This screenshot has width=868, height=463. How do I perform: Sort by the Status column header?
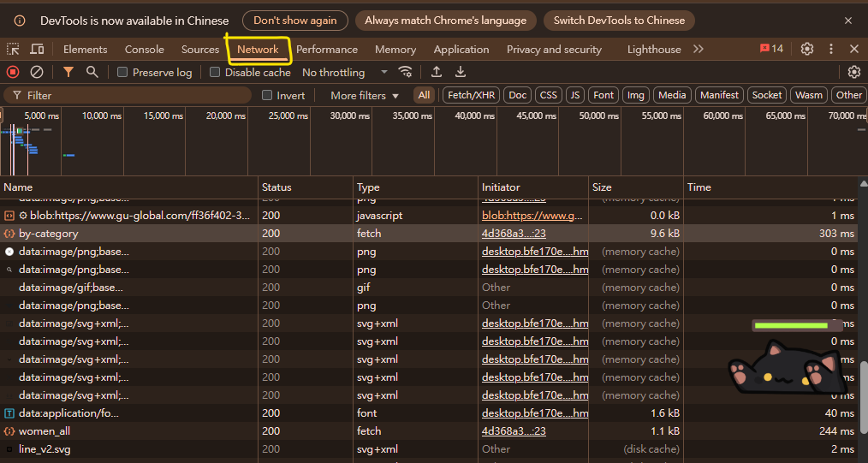pyautogui.click(x=306, y=187)
